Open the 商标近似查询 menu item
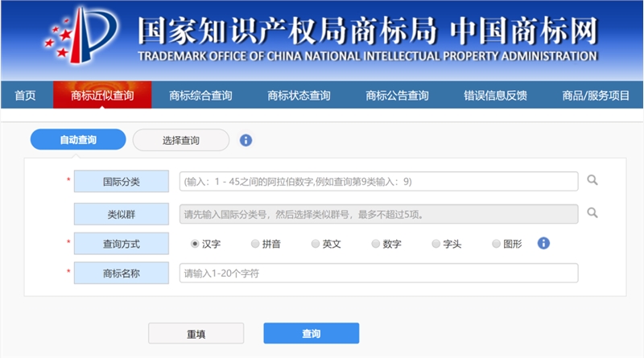644x358 pixels. coord(102,95)
